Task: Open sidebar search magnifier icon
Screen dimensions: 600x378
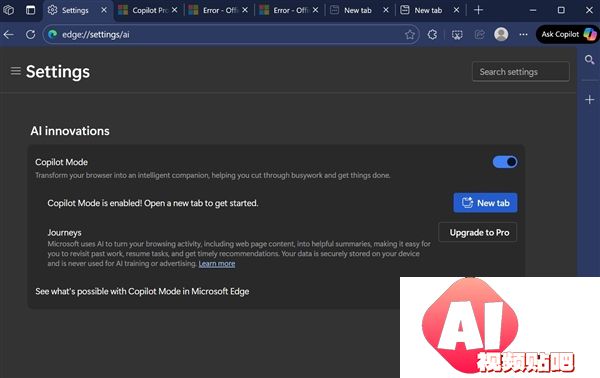Action: pos(589,59)
